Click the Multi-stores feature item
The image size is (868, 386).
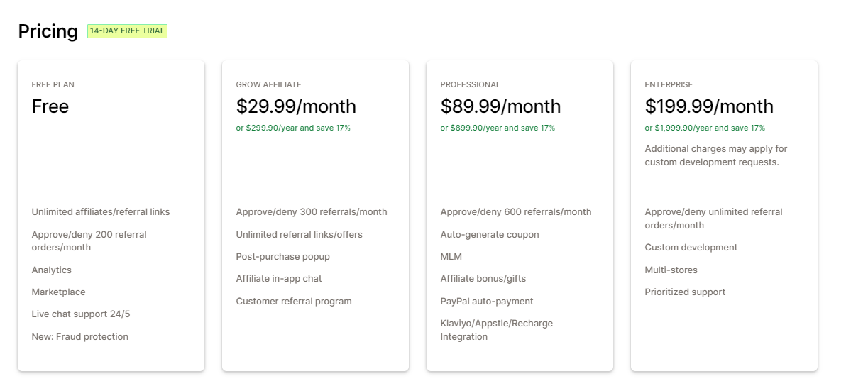[x=671, y=270]
